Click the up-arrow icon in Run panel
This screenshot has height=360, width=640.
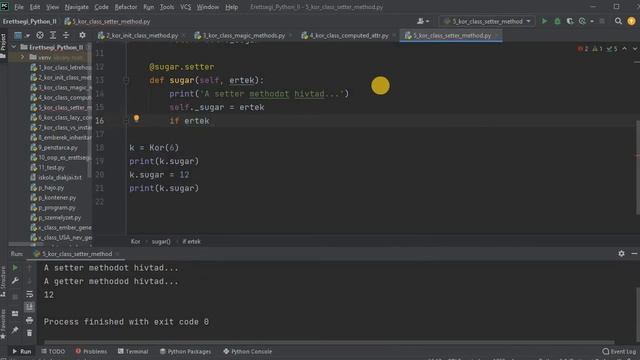click(x=29, y=268)
